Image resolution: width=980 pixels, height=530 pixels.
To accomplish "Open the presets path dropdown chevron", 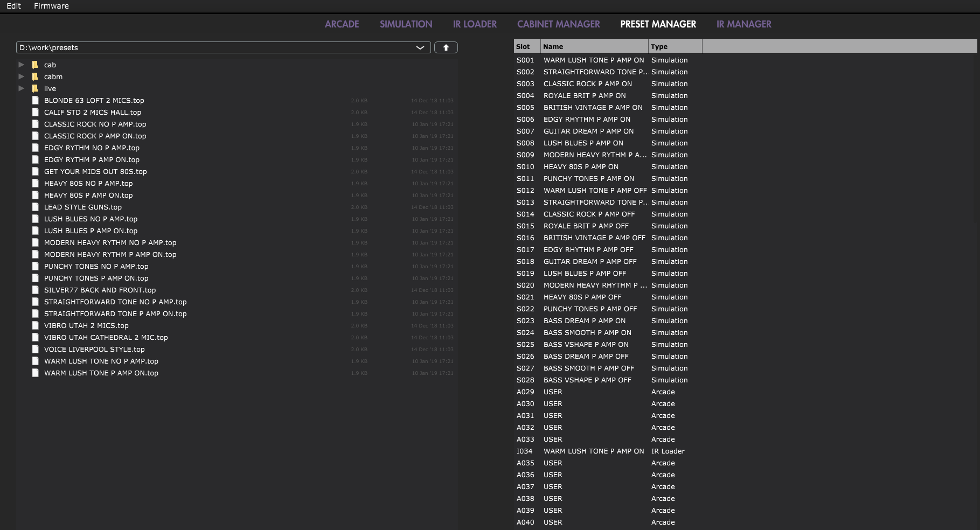I will point(420,47).
